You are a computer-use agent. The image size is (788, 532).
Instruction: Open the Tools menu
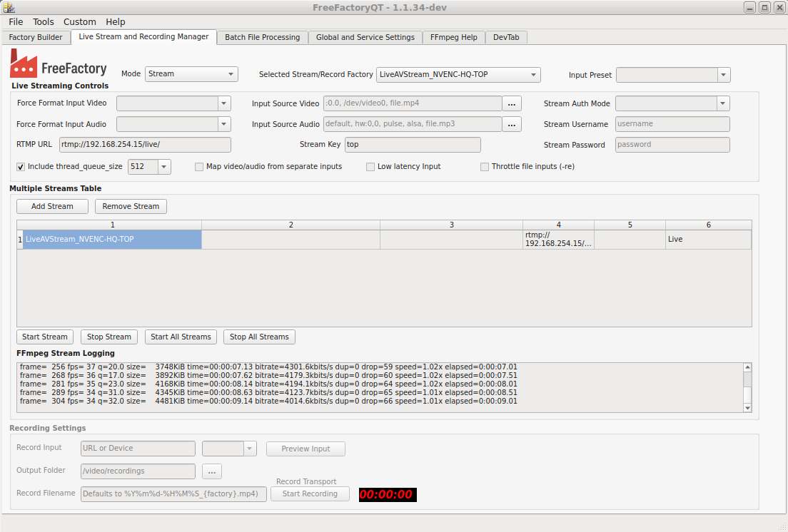pyautogui.click(x=44, y=21)
